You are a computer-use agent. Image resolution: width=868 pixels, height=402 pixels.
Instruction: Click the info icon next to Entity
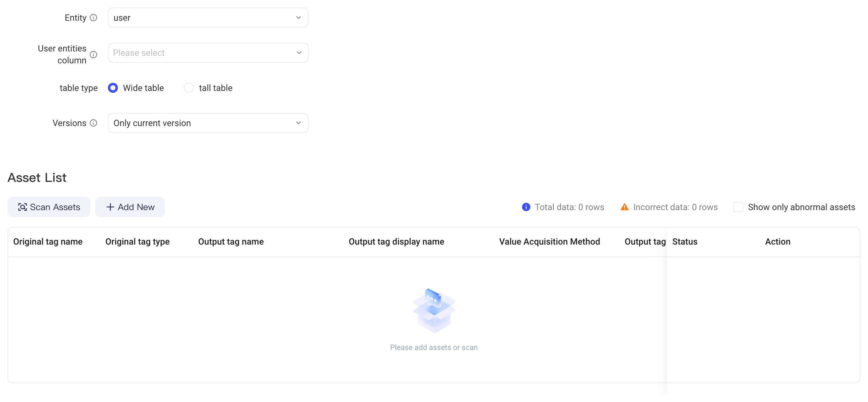[94, 18]
